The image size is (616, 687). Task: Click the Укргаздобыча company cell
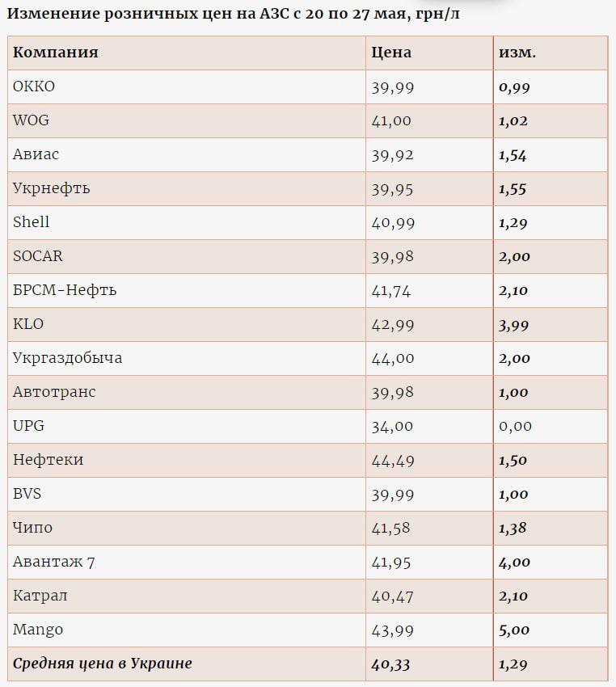point(67,358)
